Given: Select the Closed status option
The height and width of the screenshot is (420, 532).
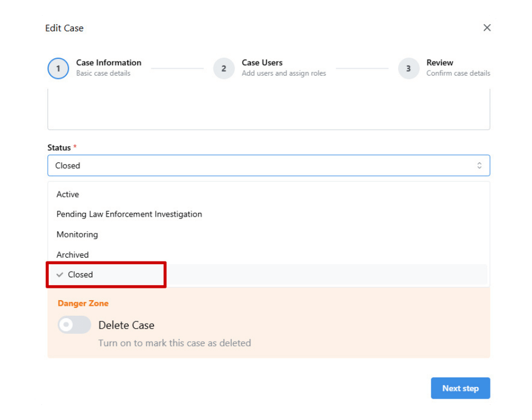Looking at the screenshot, I should [x=81, y=275].
